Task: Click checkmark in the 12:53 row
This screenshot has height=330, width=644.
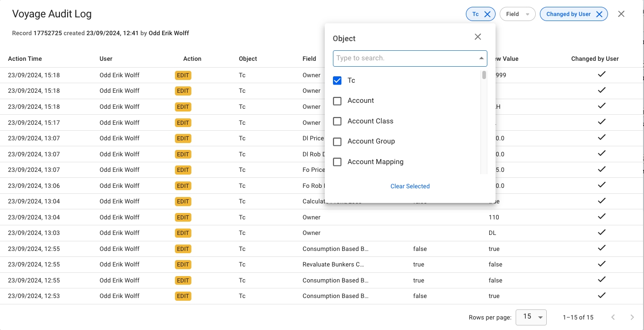Action: tap(602, 295)
